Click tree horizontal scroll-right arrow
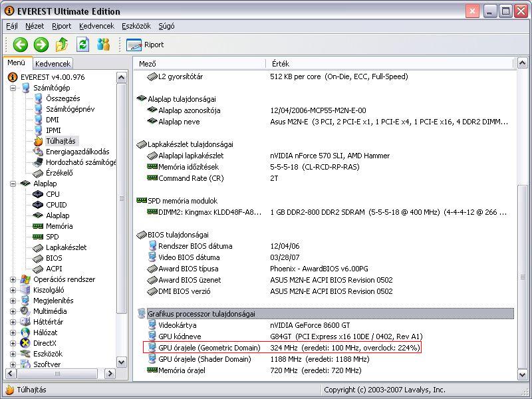 pos(110,374)
